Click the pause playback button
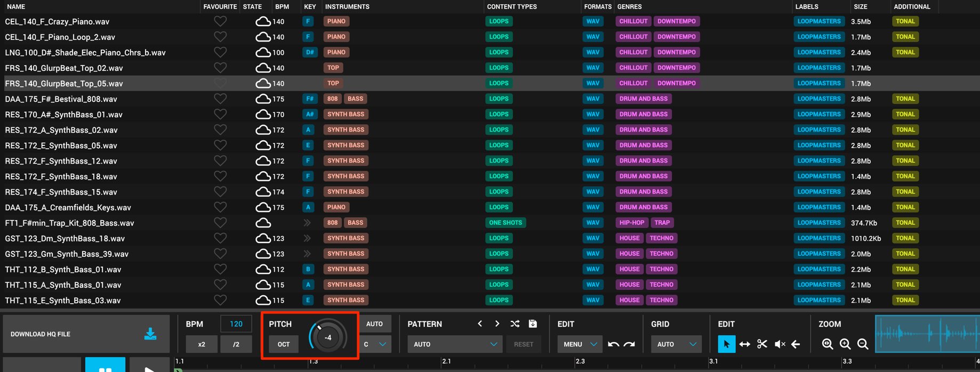This screenshot has width=980, height=372. (105, 366)
